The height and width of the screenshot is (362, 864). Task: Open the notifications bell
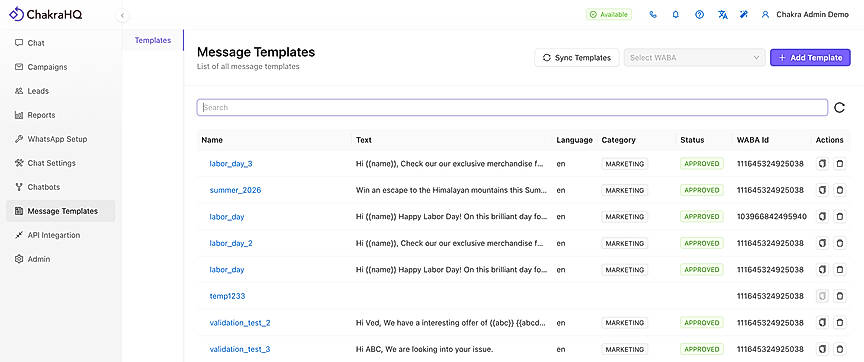[676, 15]
